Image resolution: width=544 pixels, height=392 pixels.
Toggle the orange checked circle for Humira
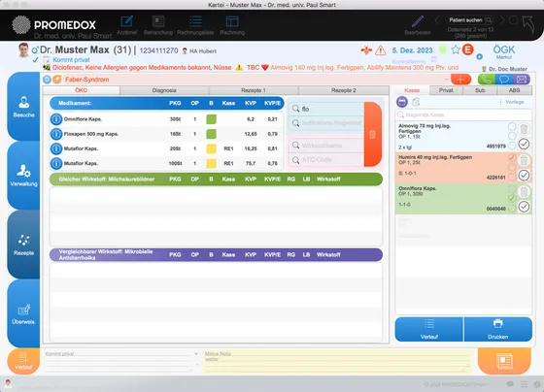click(x=512, y=158)
